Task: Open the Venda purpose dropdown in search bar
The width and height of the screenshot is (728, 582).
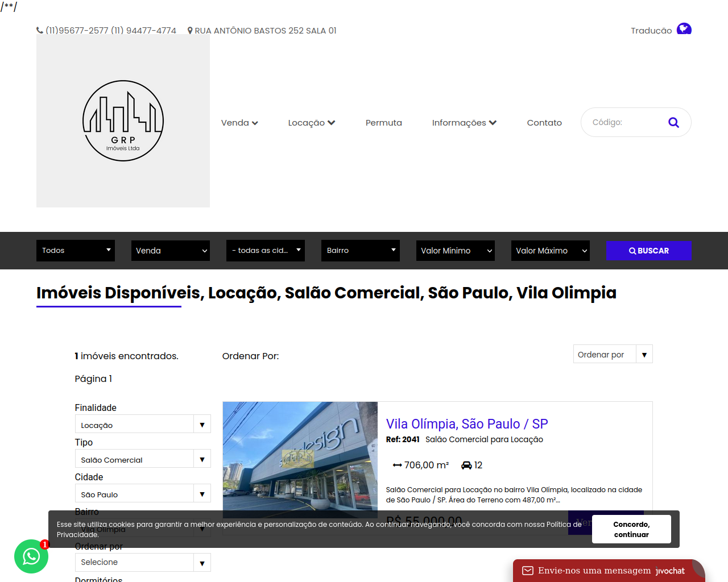Action: tap(171, 251)
